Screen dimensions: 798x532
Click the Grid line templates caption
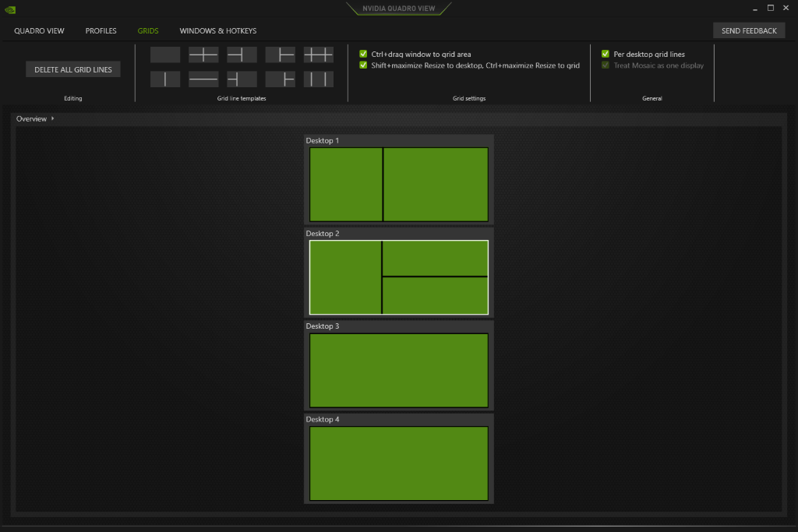242,98
